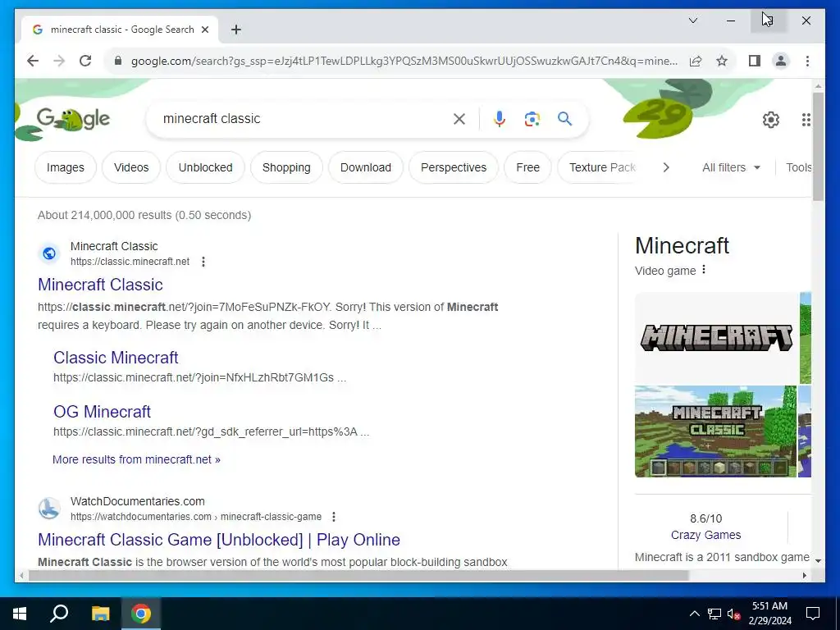Viewport: 840px width, 630px height.
Task: Submit search with the magnifying glass icon
Action: click(564, 119)
